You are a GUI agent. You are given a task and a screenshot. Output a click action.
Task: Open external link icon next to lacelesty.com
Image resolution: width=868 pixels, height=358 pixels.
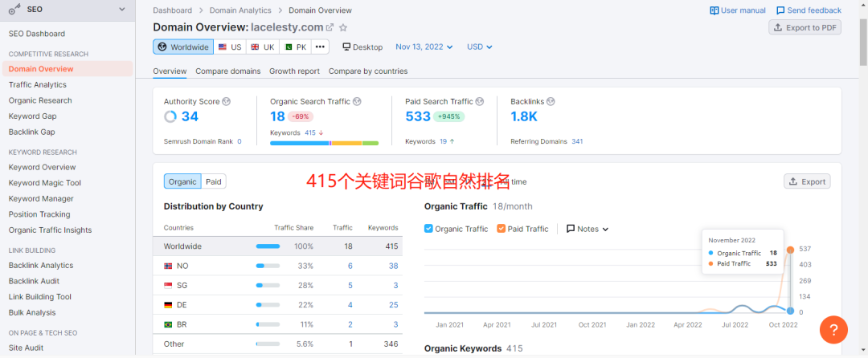(x=330, y=27)
